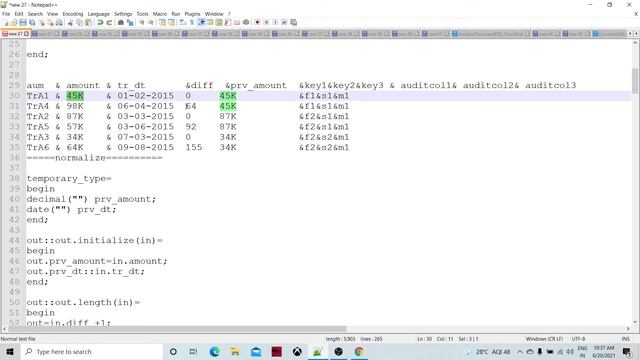The width and height of the screenshot is (640, 360).
Task: Click the 'Windows (CR LF)' status entry
Action: (544, 339)
